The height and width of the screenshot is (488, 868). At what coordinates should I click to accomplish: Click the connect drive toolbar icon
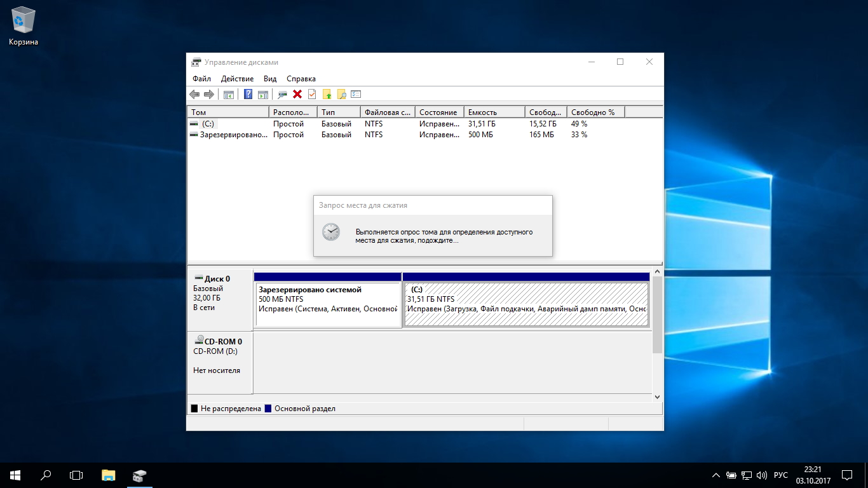coord(282,95)
